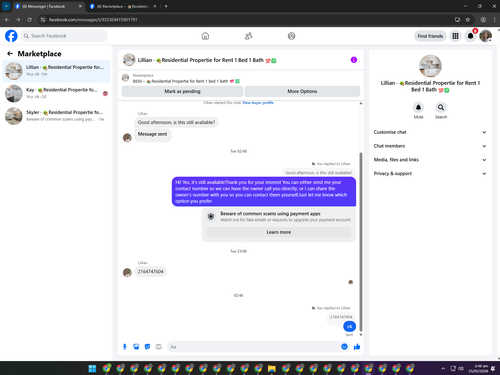Go back with the Marketplace arrow
Screen dimensions: 500x375
(x=10, y=54)
